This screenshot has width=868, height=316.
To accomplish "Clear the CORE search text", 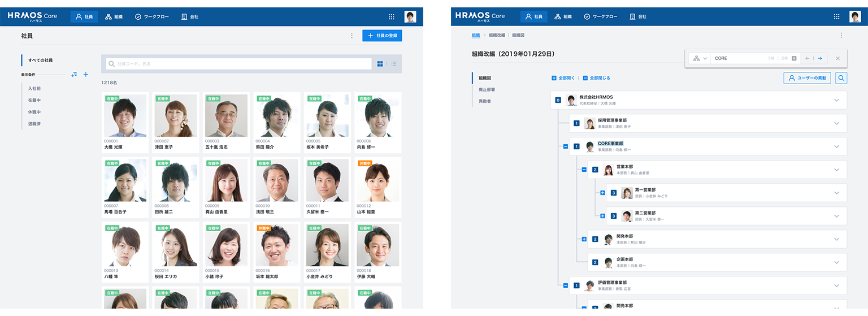I will [794, 58].
